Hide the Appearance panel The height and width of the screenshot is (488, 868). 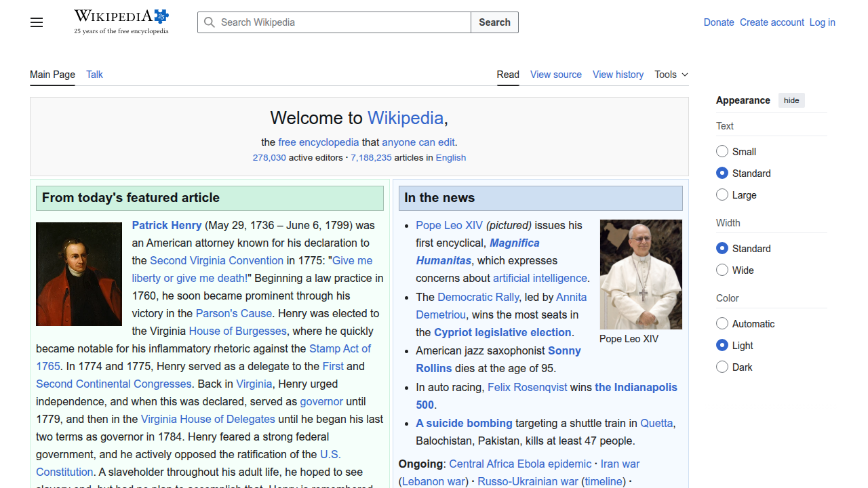click(791, 100)
